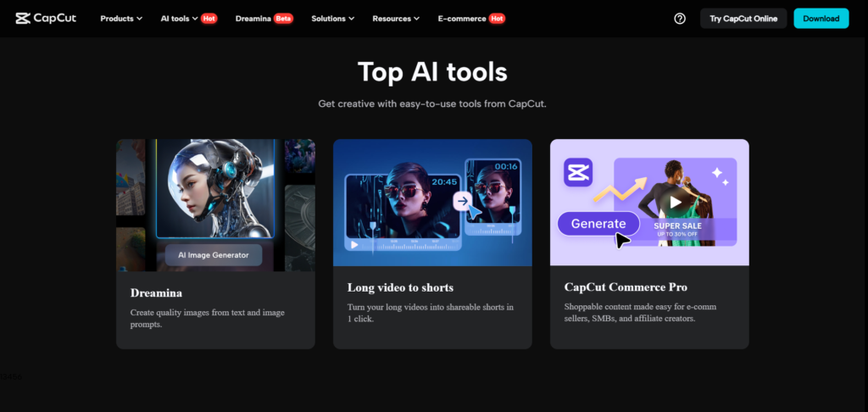Viewport: 868px width, 412px height.
Task: Click the 20:45 timestamp in long video
Action: 444,181
